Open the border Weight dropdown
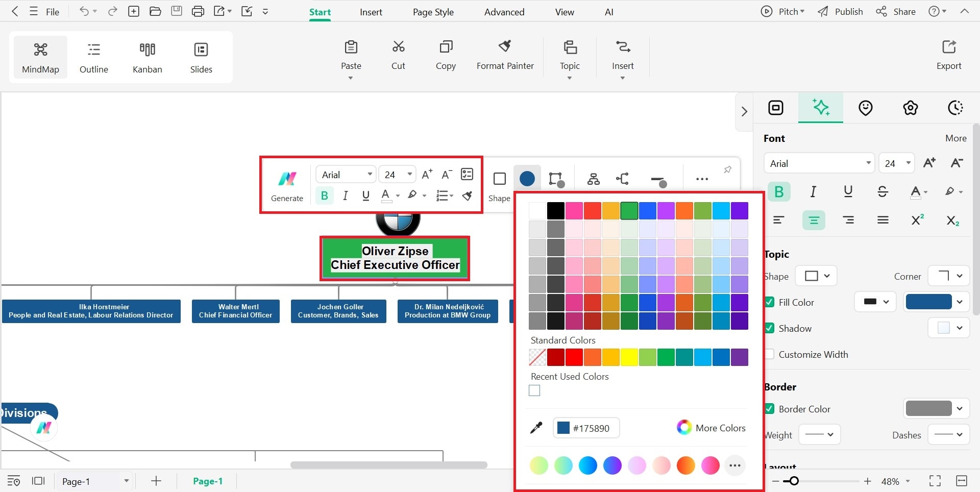 [x=819, y=435]
